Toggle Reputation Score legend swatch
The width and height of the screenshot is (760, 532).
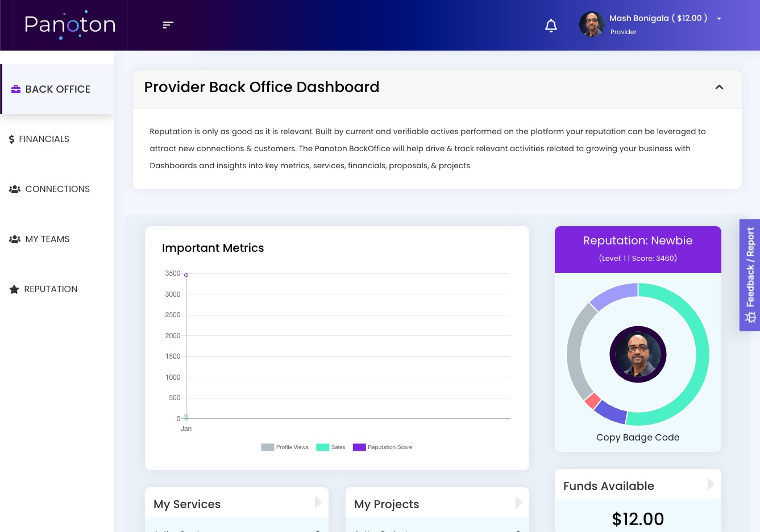coord(359,447)
